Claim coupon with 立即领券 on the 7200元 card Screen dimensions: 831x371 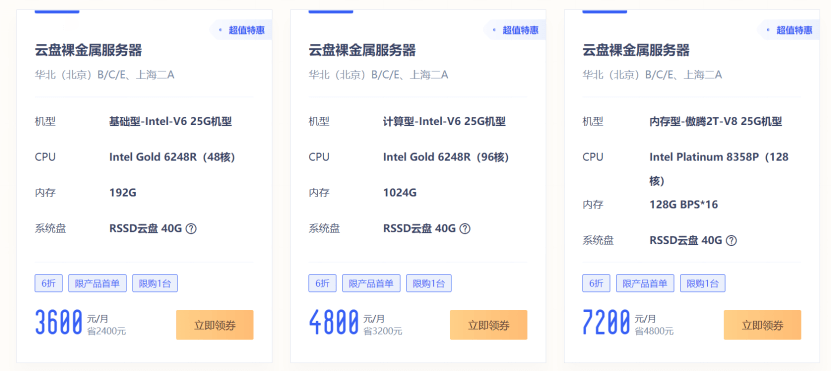(x=763, y=325)
